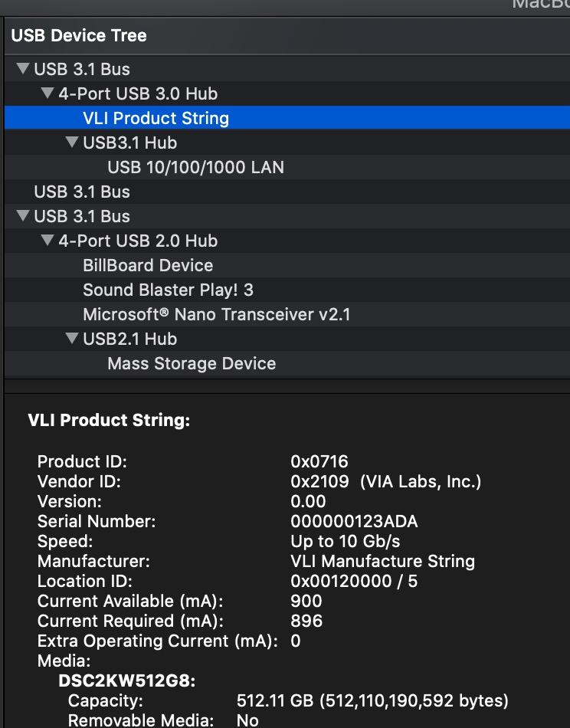Collapse the USB2.1 Hub disclosure triangle
The image size is (570, 728).
(x=71, y=339)
